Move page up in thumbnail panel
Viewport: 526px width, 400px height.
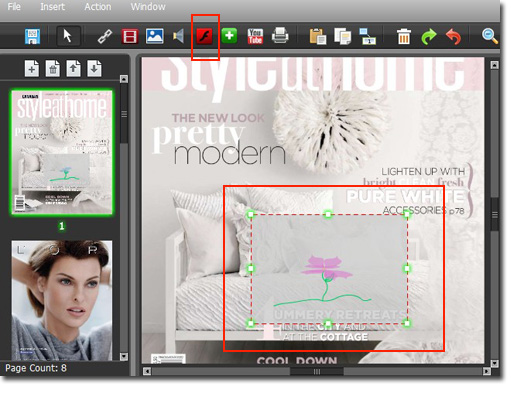point(73,68)
